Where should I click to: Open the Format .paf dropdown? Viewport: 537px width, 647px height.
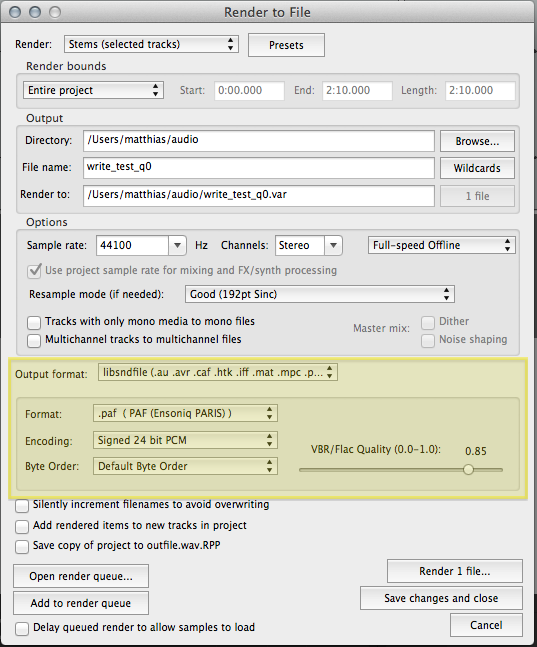tap(185, 413)
